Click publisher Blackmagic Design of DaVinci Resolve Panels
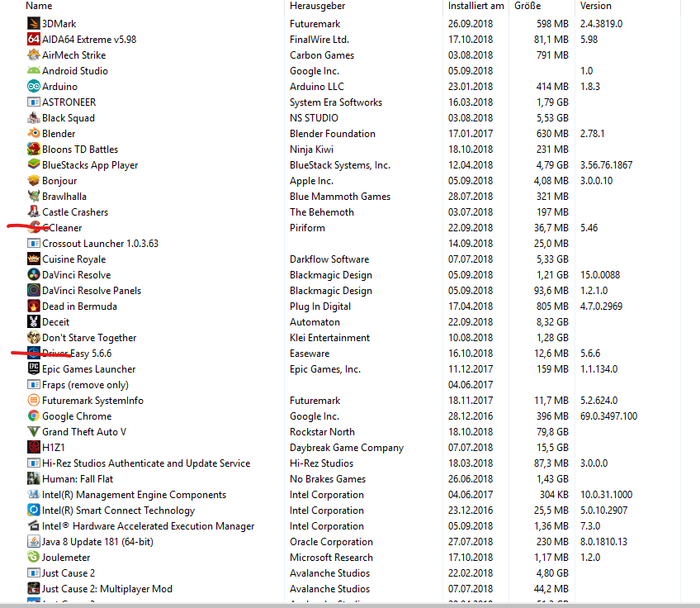 (331, 291)
